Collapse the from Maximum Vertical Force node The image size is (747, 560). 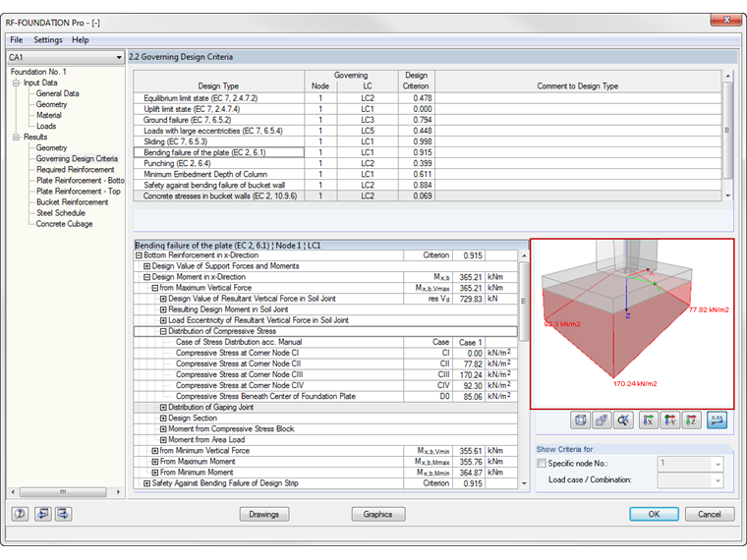[x=155, y=288]
